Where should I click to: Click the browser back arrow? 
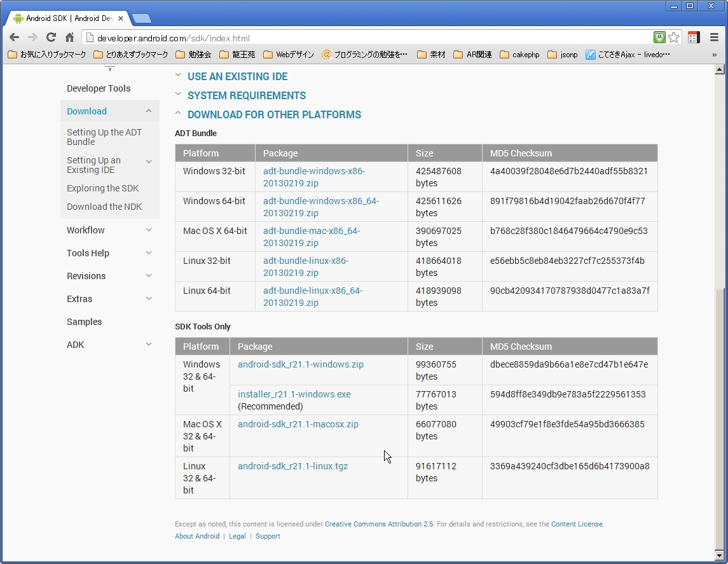15,38
